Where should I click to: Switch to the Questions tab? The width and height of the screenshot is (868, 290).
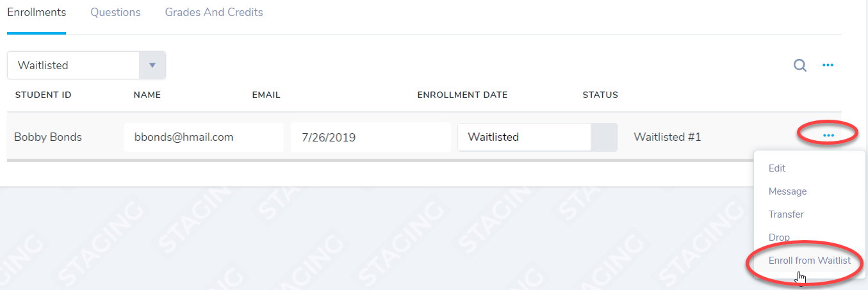(115, 12)
